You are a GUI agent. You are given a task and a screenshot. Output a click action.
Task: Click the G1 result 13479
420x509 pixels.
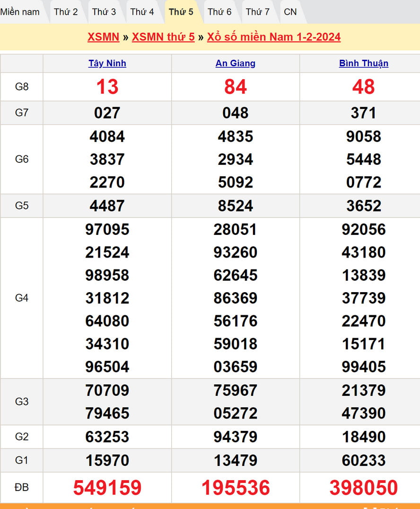pos(236,460)
